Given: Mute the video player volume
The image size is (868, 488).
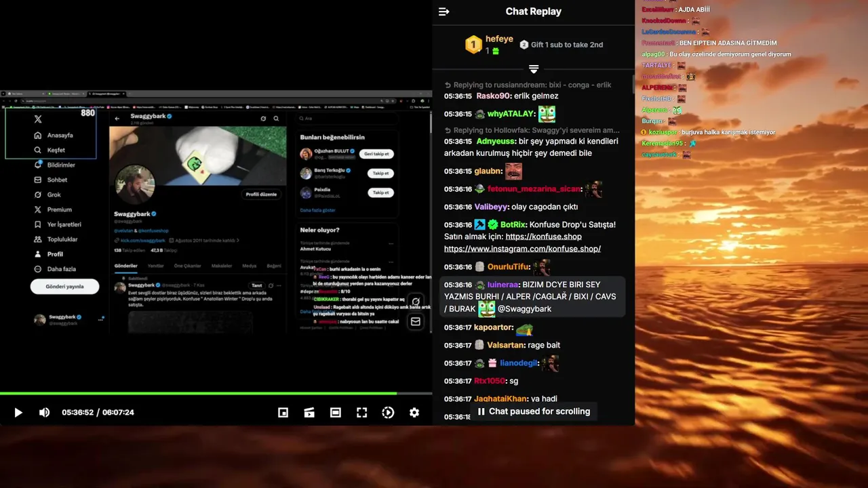Looking at the screenshot, I should (x=44, y=412).
